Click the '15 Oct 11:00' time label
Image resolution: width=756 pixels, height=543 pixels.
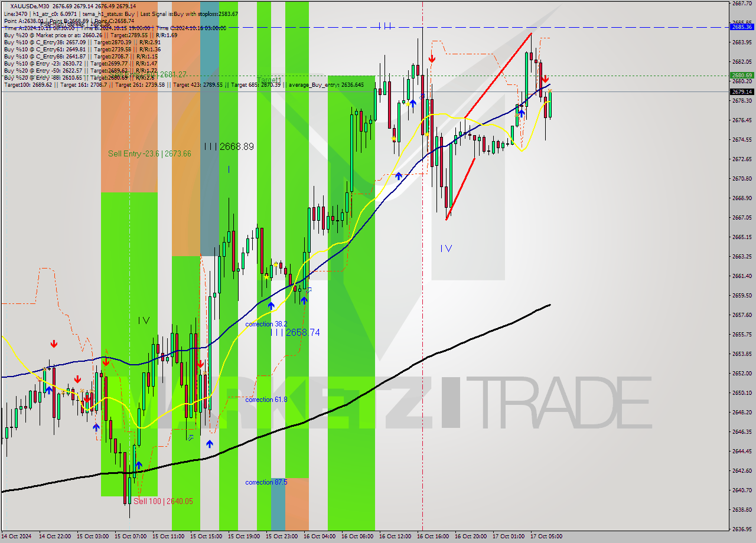pos(168,537)
